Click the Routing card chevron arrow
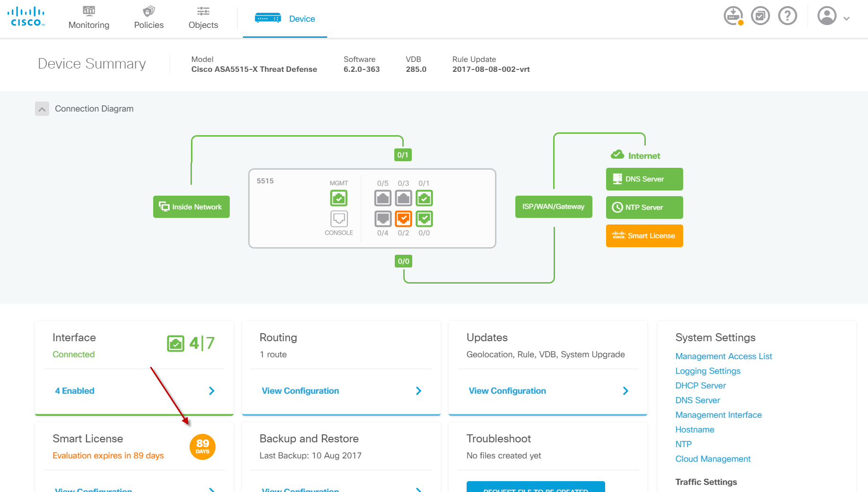The image size is (868, 492). click(418, 391)
